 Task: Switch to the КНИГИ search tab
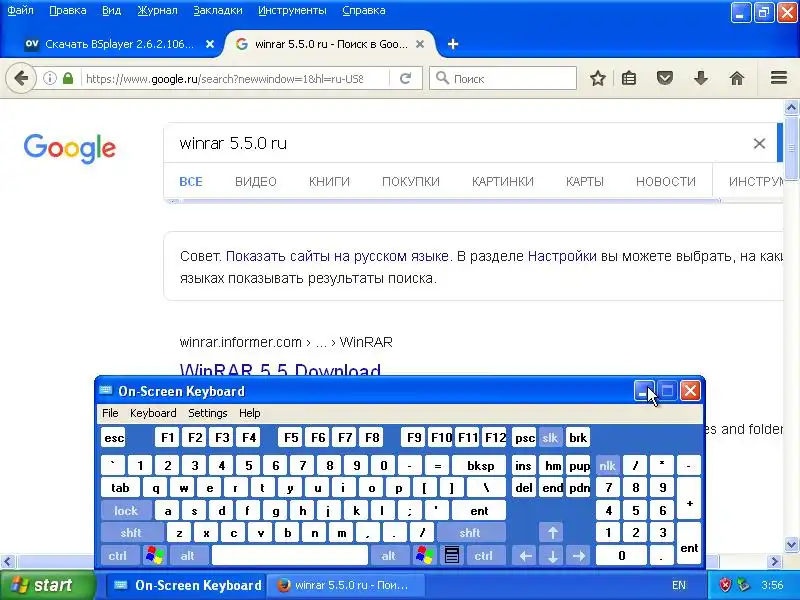(x=329, y=182)
